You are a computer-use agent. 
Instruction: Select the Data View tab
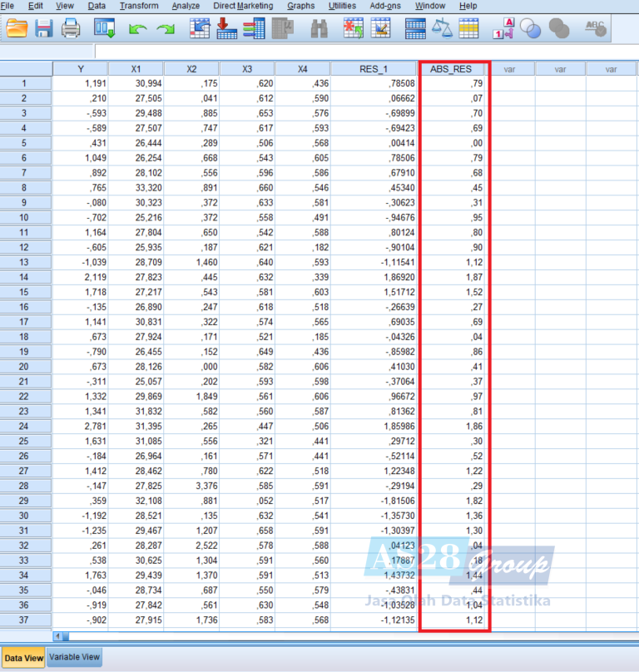23,658
